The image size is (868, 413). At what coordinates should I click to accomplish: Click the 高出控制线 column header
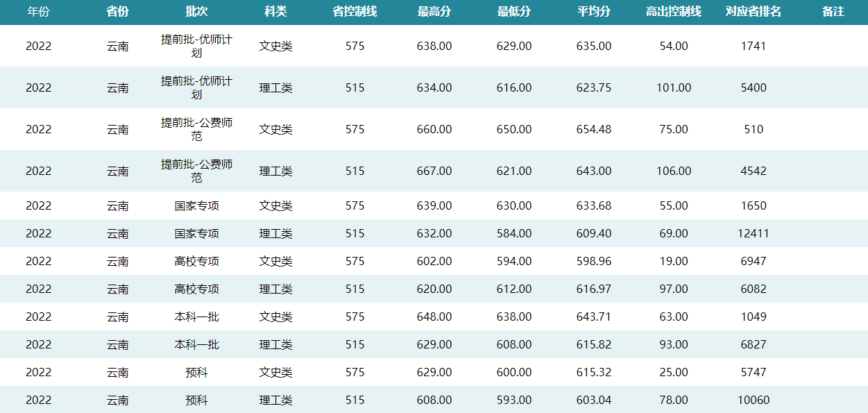[673, 12]
